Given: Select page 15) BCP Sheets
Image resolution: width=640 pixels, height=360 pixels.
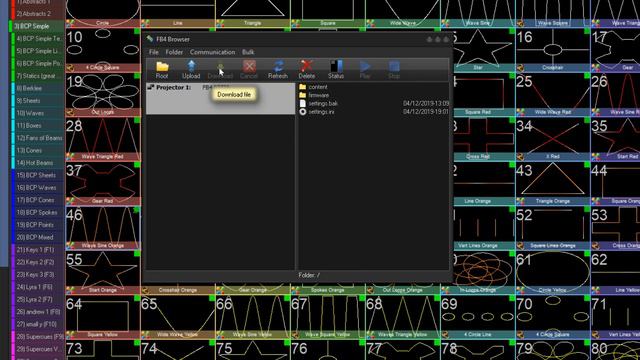Looking at the screenshot, I should (x=38, y=175).
